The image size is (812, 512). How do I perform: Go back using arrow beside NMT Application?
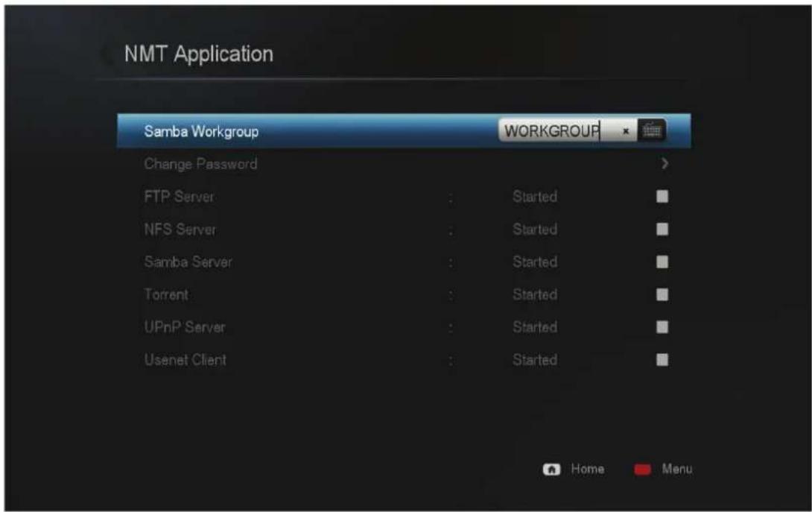[x=107, y=55]
